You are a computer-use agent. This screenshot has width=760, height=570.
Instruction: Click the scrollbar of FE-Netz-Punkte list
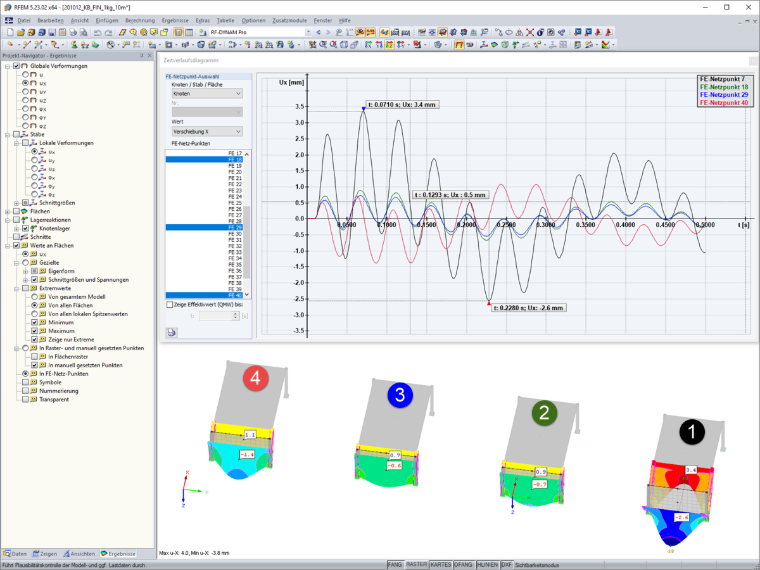247,224
